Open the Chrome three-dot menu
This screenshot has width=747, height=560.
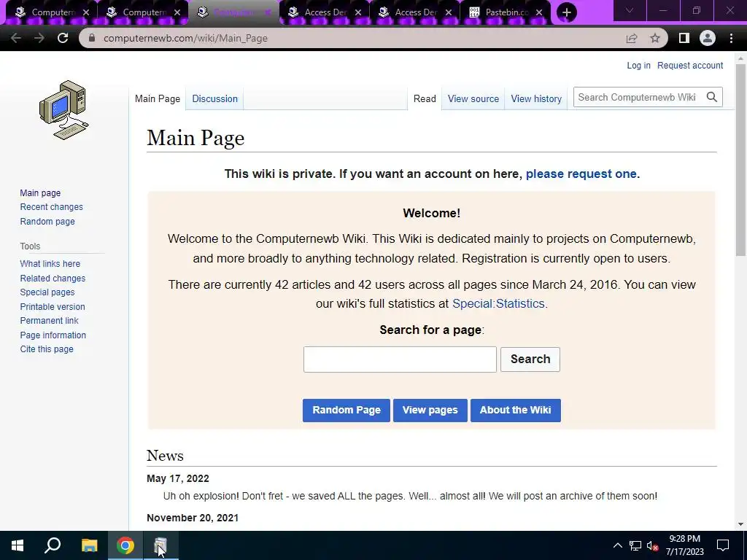(731, 38)
